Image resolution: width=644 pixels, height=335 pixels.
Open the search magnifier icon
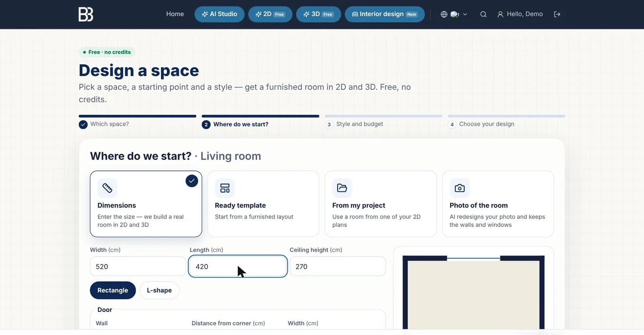[483, 14]
